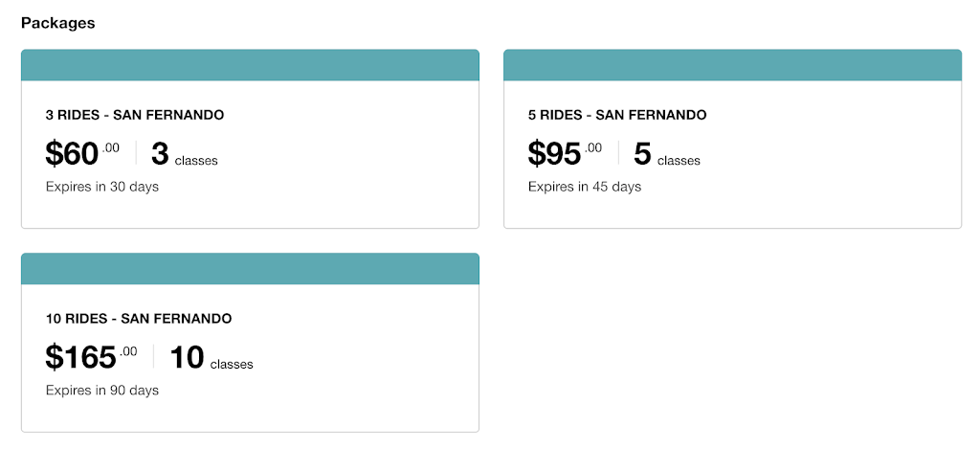This screenshot has width=980, height=449.
Task: Click the '10 RIDES - SAN FERNANDO' title
Action: coord(139,319)
